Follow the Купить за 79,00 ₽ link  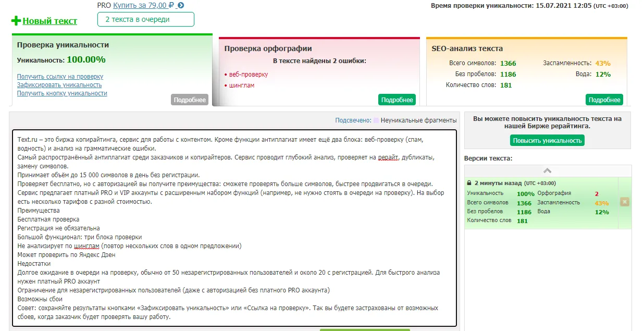(x=144, y=5)
